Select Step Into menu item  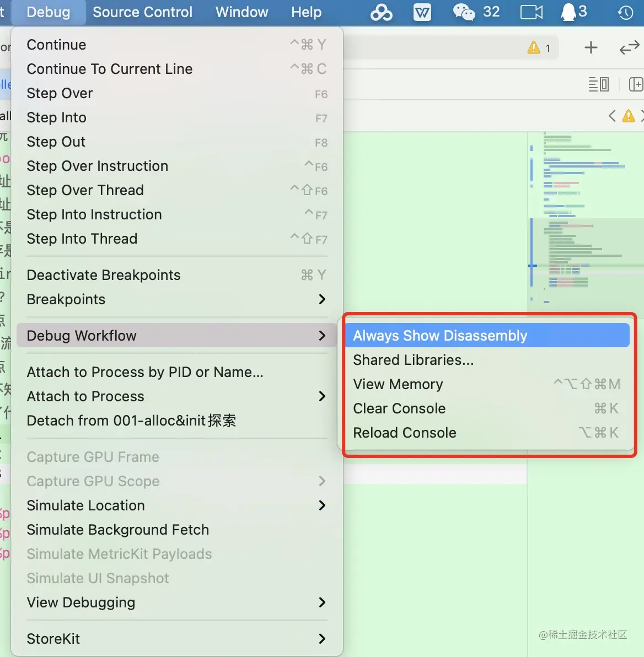176,117
